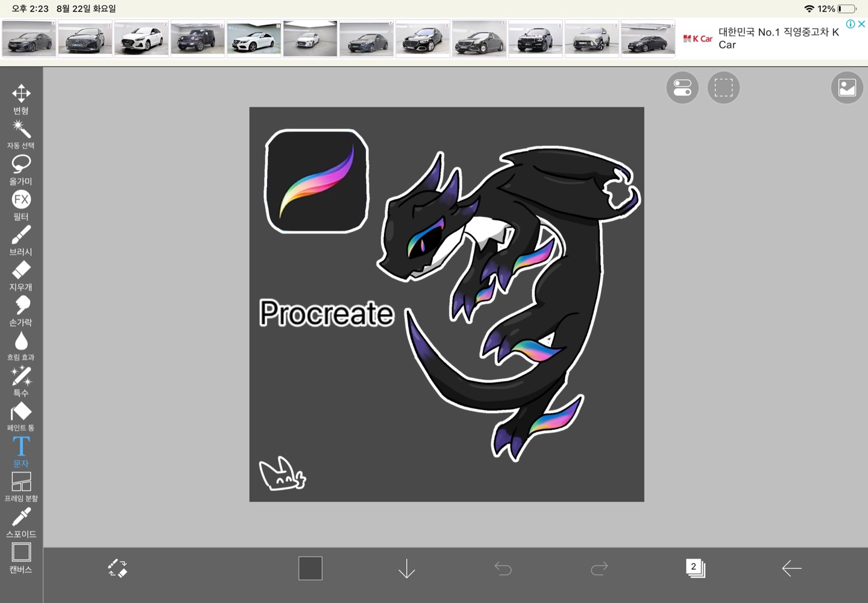Viewport: 868px width, 603px height.
Task: Close the K Car advertisement banner
Action: tap(862, 24)
